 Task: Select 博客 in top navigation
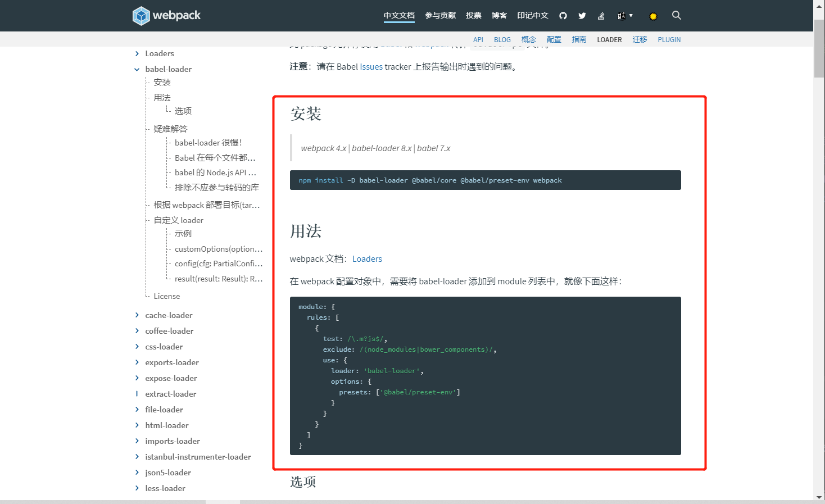coord(499,15)
